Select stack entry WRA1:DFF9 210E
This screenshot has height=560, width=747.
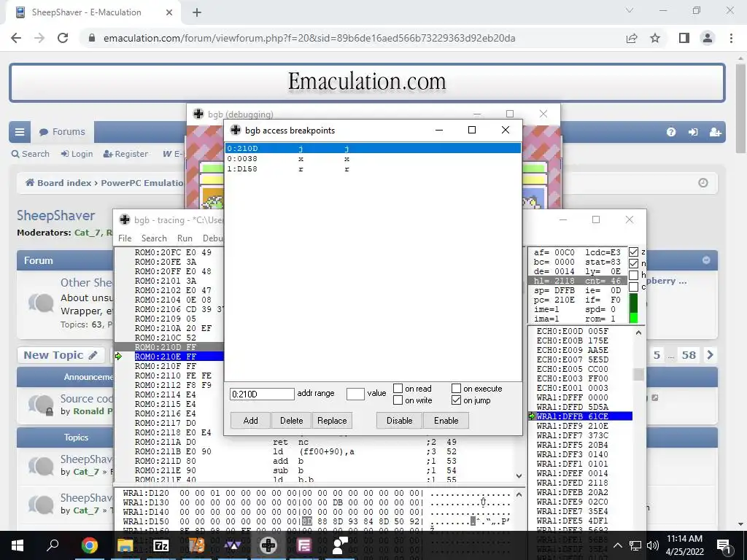(572, 426)
